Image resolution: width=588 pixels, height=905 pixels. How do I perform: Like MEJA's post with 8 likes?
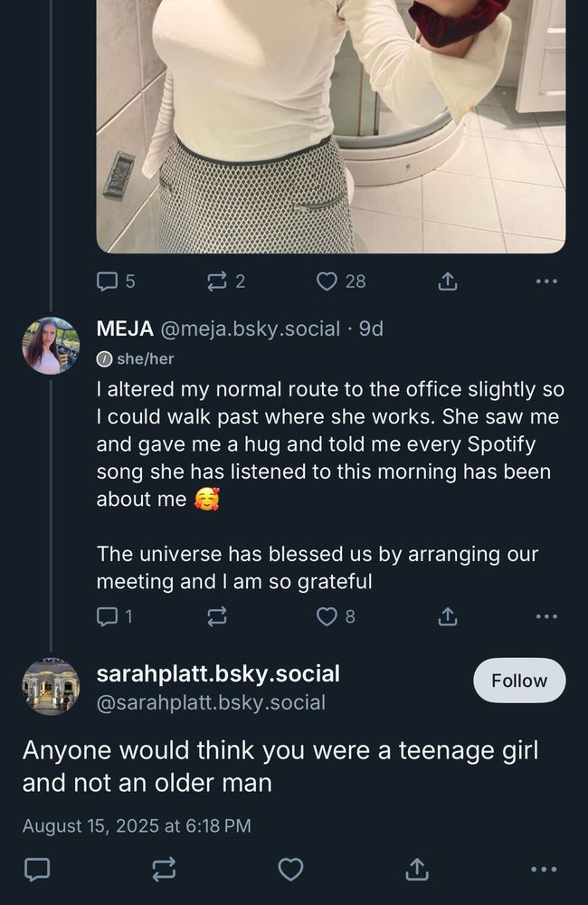[327, 616]
